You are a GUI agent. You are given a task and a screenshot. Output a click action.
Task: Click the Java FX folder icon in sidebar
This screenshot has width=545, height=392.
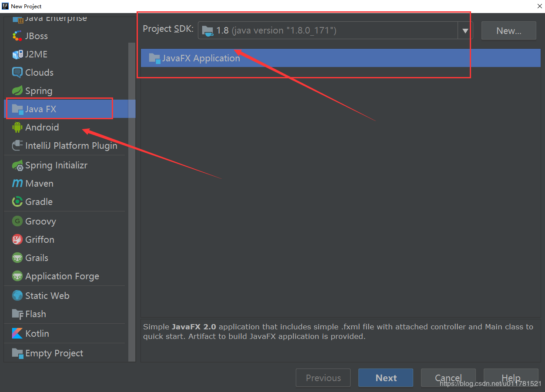click(x=17, y=109)
